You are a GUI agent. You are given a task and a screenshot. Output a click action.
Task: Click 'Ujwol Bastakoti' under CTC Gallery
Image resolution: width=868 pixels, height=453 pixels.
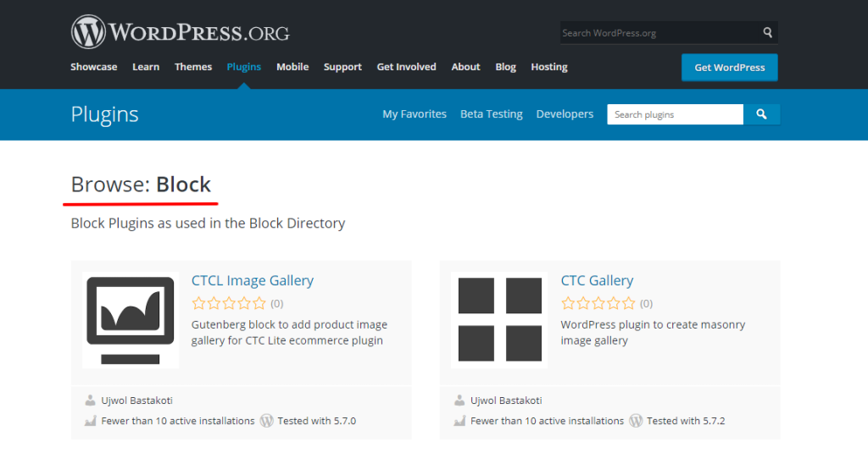click(506, 401)
